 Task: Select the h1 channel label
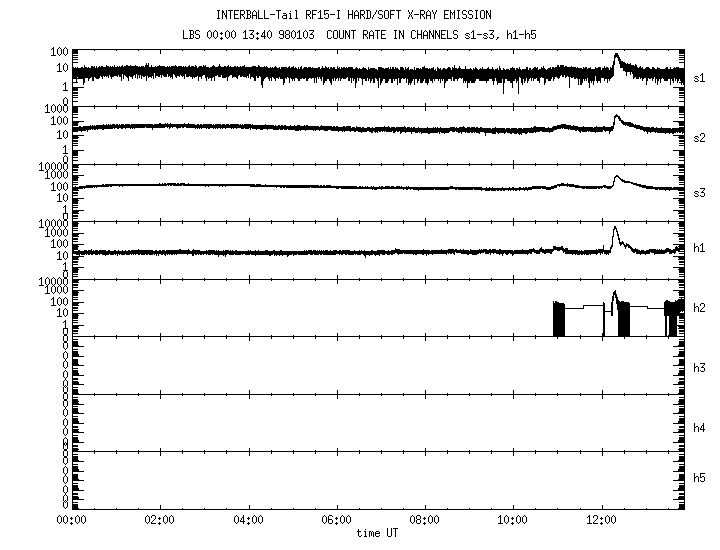(699, 248)
